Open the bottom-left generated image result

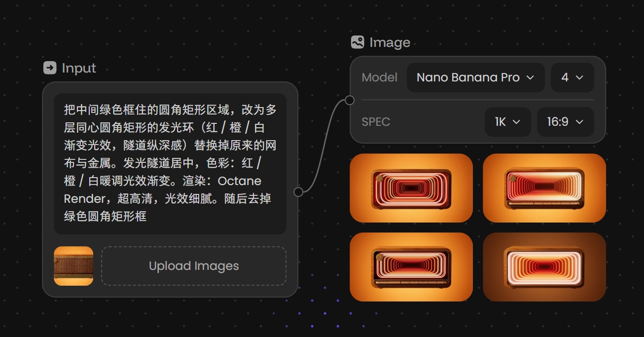pyautogui.click(x=411, y=267)
